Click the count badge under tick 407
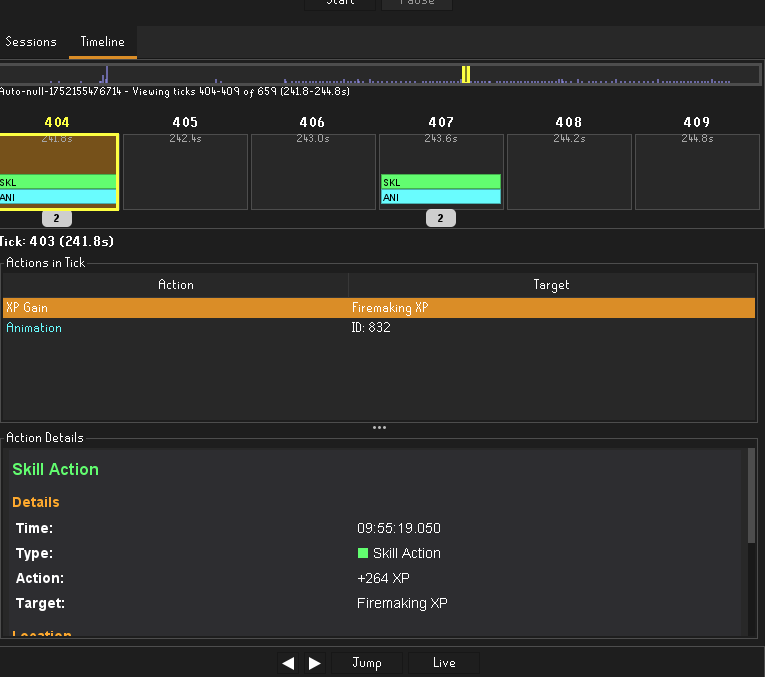Viewport: 765px width, 677px height. 441,218
